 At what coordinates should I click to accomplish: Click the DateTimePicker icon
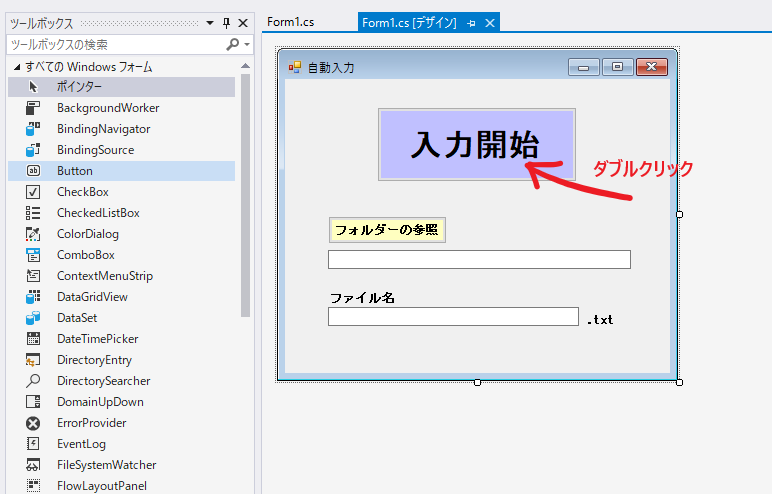pyautogui.click(x=33, y=339)
